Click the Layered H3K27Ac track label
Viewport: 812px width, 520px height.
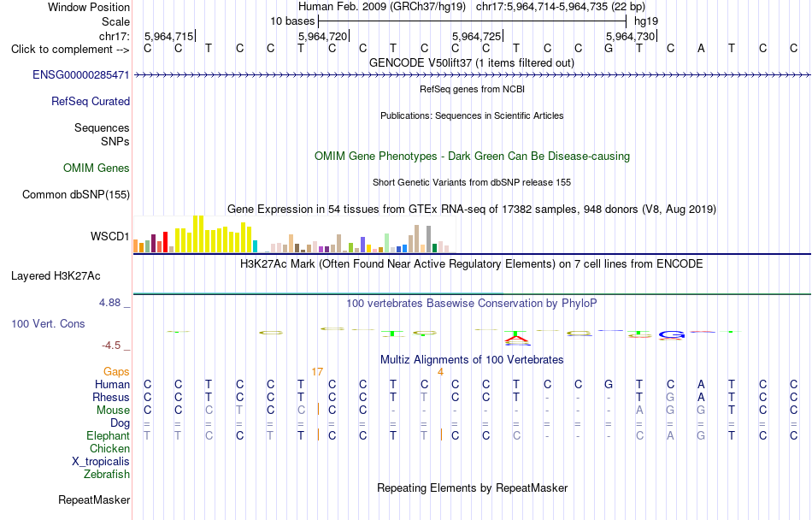click(x=56, y=276)
